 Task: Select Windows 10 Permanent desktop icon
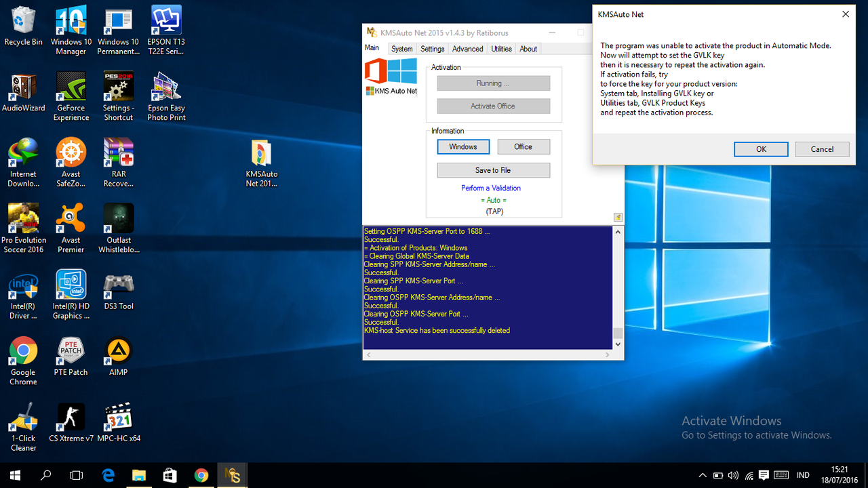coord(118,30)
